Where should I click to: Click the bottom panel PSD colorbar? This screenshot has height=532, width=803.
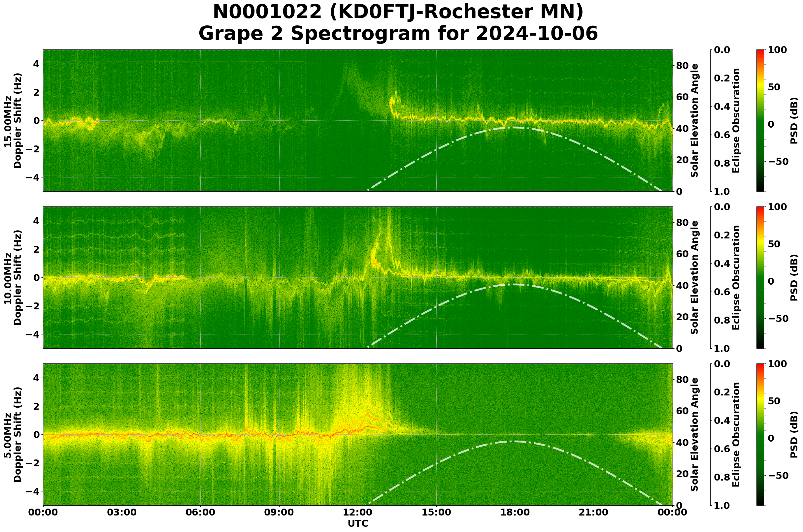760,435
